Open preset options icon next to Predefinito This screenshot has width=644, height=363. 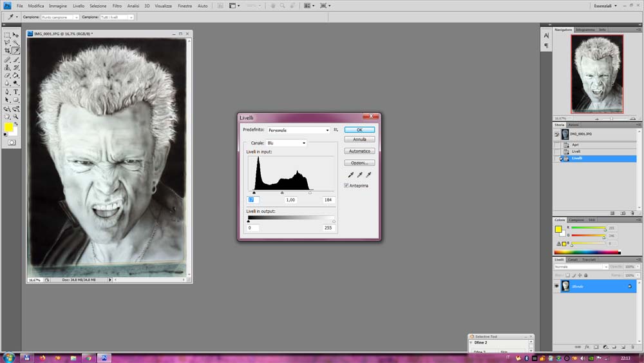336,130
